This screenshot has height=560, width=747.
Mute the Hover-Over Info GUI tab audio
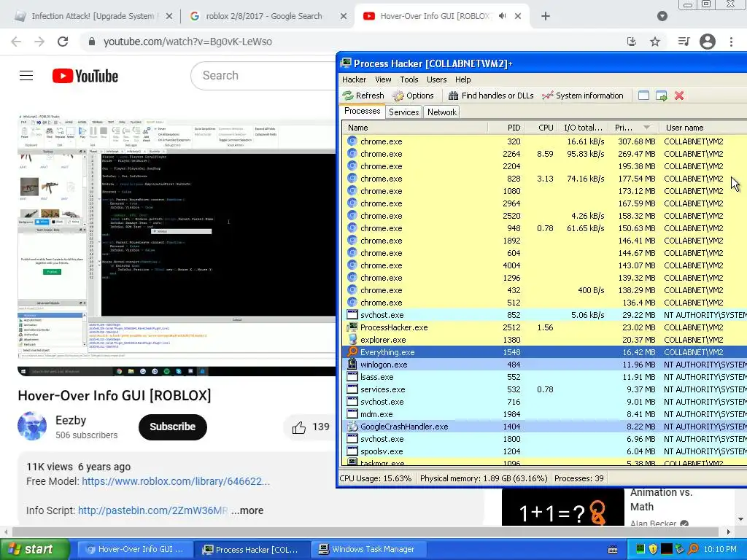[502, 16]
